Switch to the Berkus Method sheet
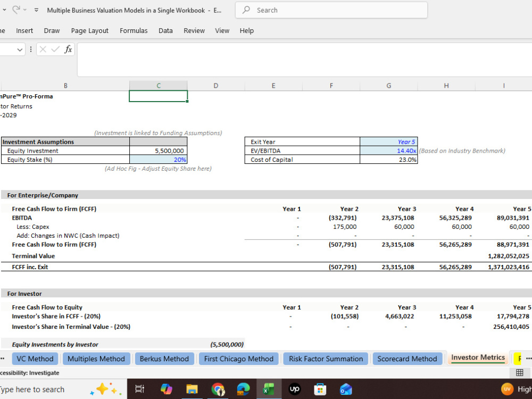Viewport: 532px width, 399px height. (x=164, y=359)
